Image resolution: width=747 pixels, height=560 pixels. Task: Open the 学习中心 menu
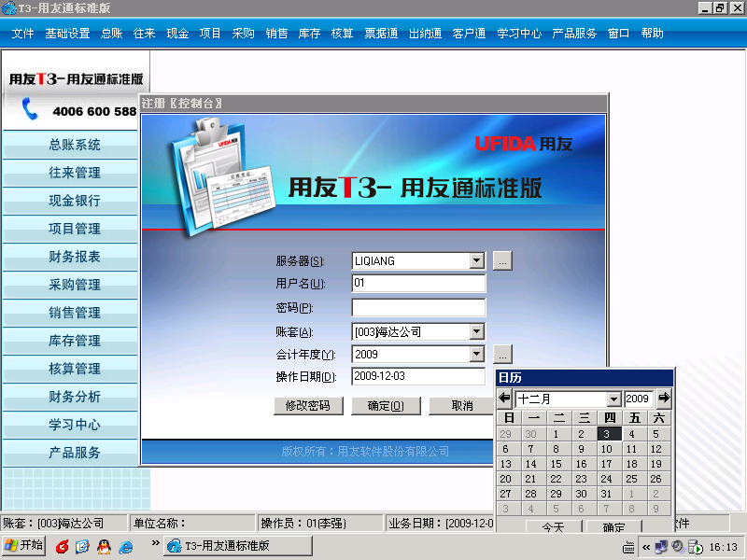[519, 34]
